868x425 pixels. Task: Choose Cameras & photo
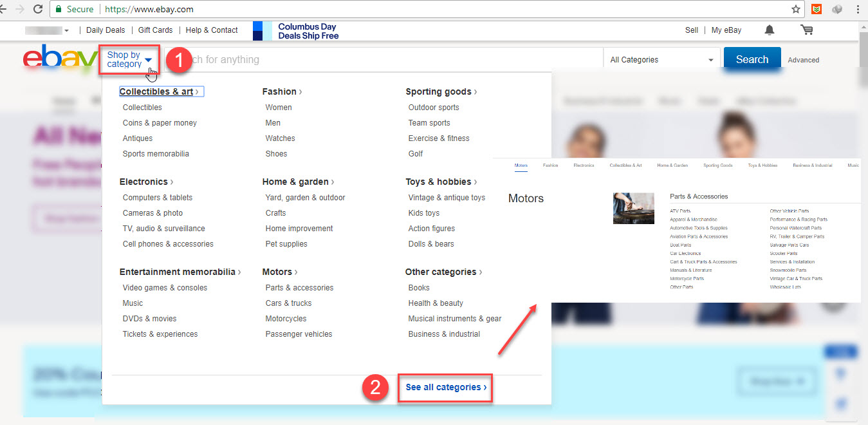(152, 213)
